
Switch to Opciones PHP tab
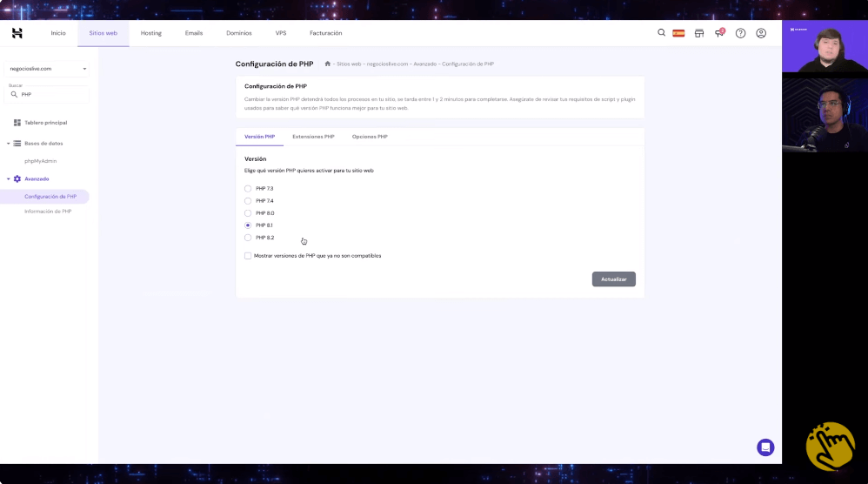coord(370,137)
